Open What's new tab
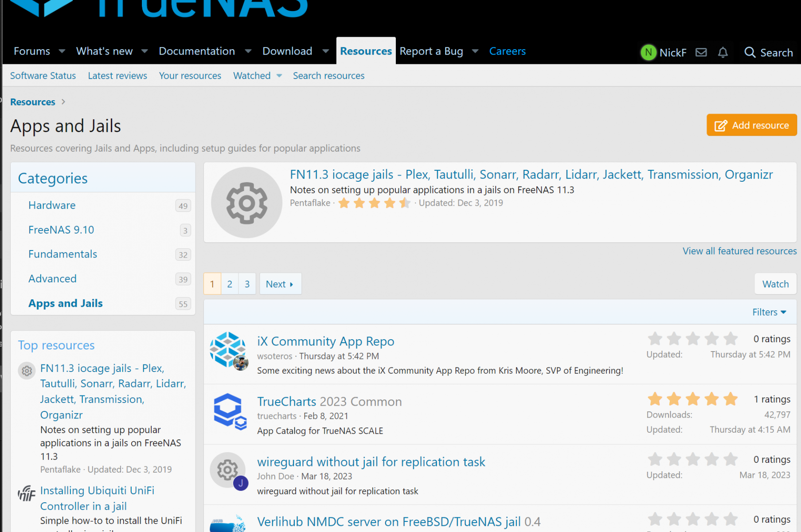 pos(105,51)
